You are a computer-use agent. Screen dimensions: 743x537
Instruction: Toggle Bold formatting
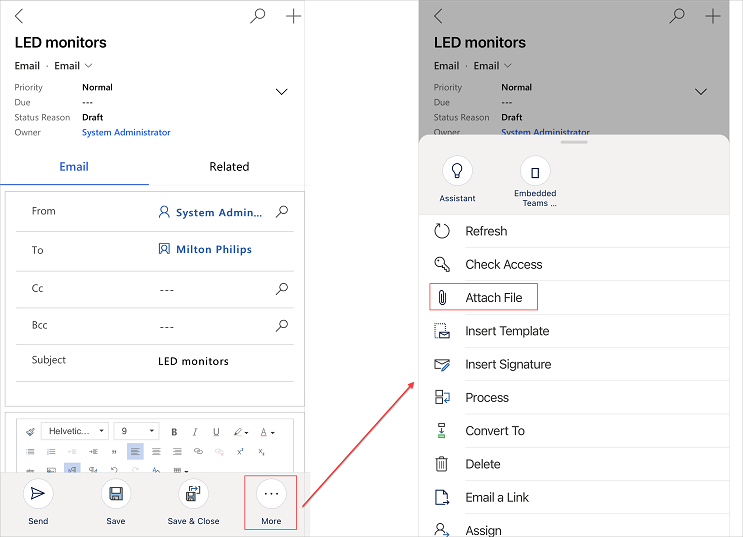click(x=174, y=432)
